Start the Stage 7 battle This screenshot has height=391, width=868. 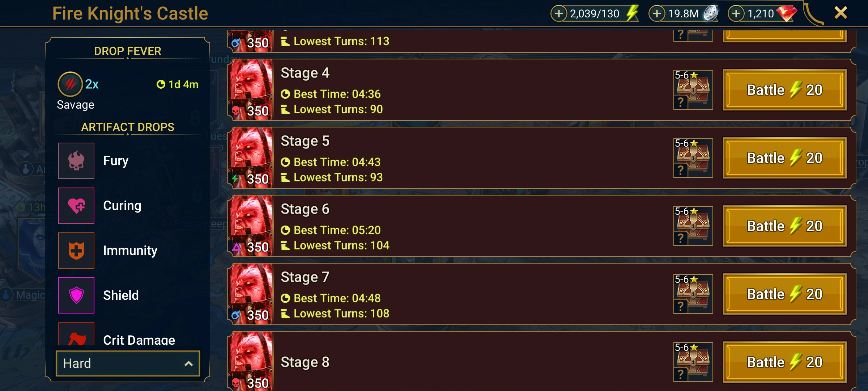coord(785,294)
